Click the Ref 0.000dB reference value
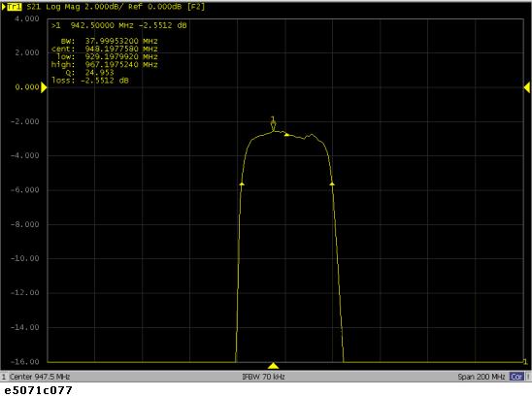 click(154, 7)
